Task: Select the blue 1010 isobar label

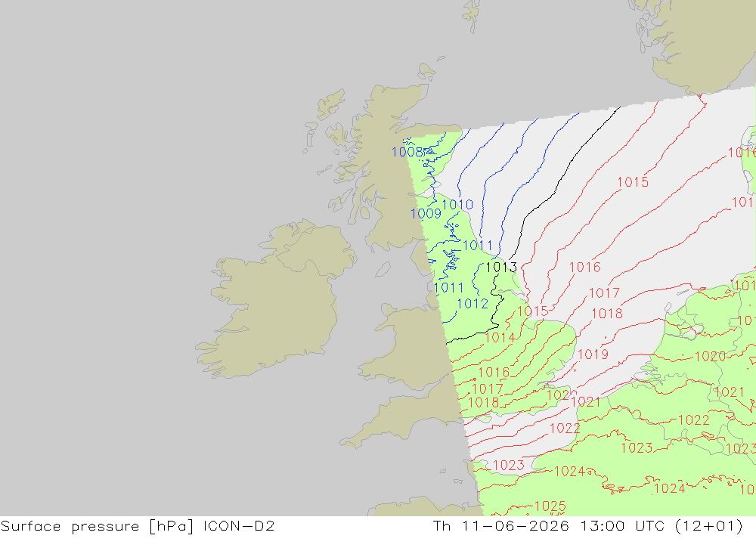Action: [457, 205]
